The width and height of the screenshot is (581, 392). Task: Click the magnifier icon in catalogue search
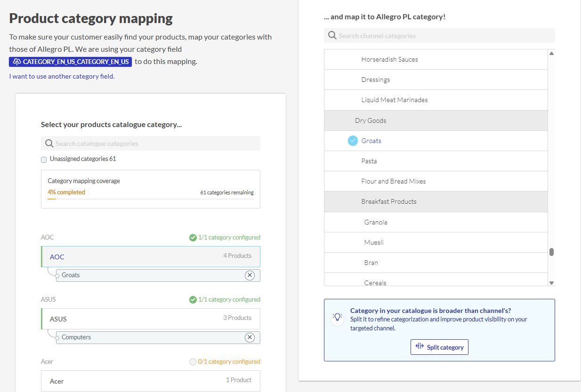49,144
